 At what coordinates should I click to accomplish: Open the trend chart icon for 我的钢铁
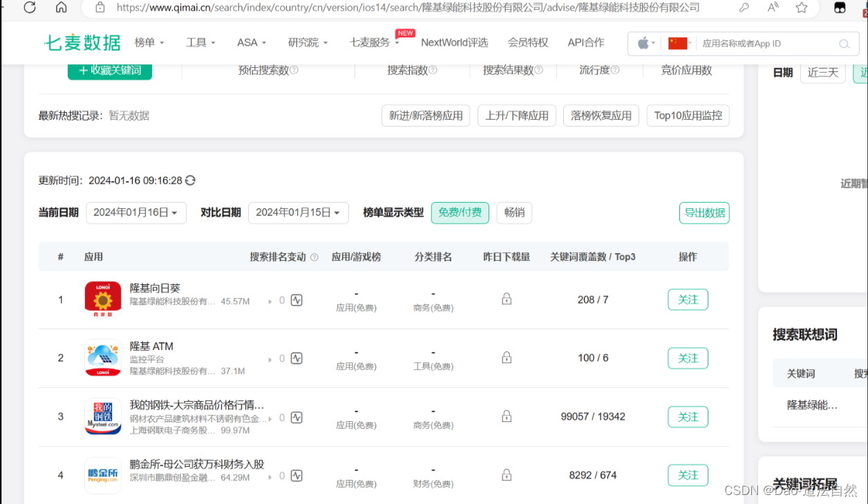coord(296,418)
